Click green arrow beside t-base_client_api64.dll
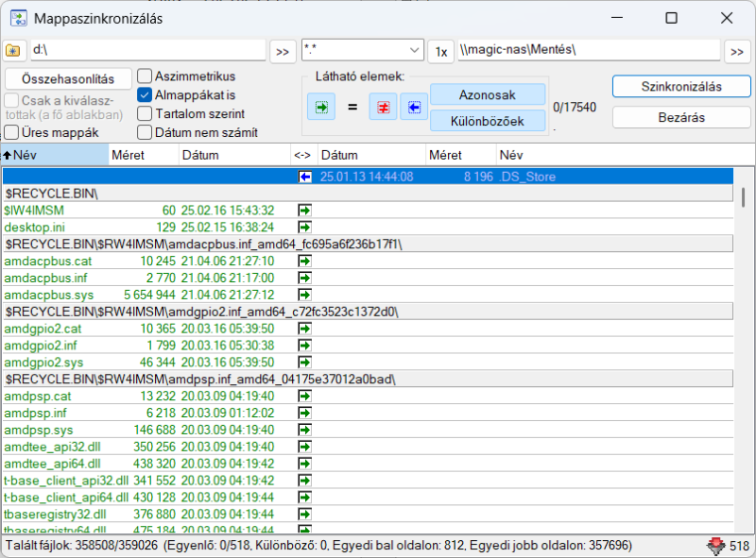This screenshot has height=558, width=756. [x=304, y=498]
